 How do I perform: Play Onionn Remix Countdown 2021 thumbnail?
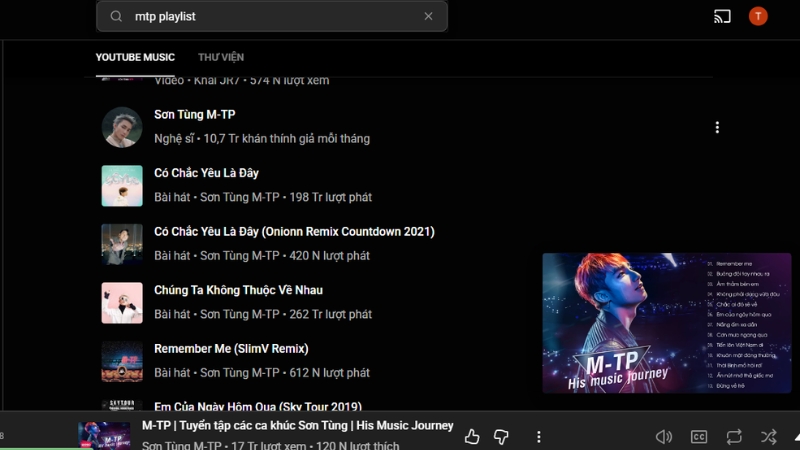point(122,244)
